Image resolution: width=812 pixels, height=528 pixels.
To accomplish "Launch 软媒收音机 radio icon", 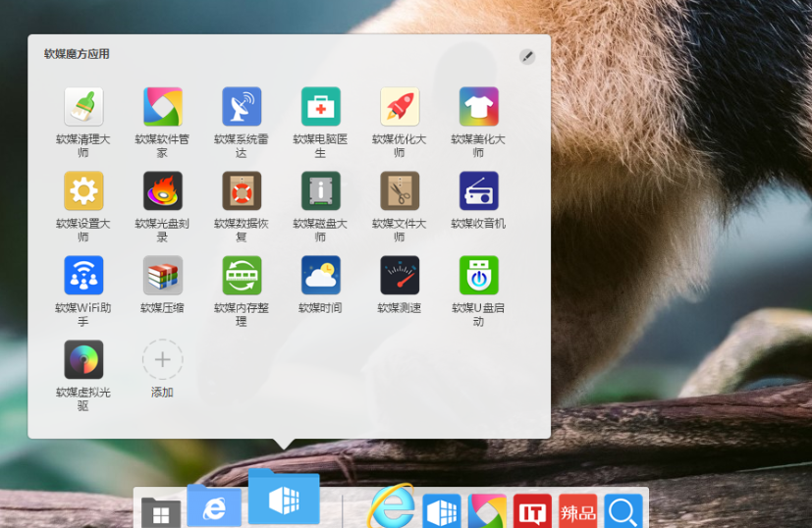I will click(x=478, y=191).
